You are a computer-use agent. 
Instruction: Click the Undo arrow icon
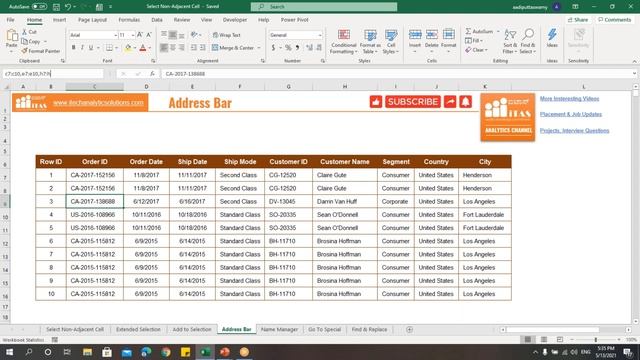point(68,7)
